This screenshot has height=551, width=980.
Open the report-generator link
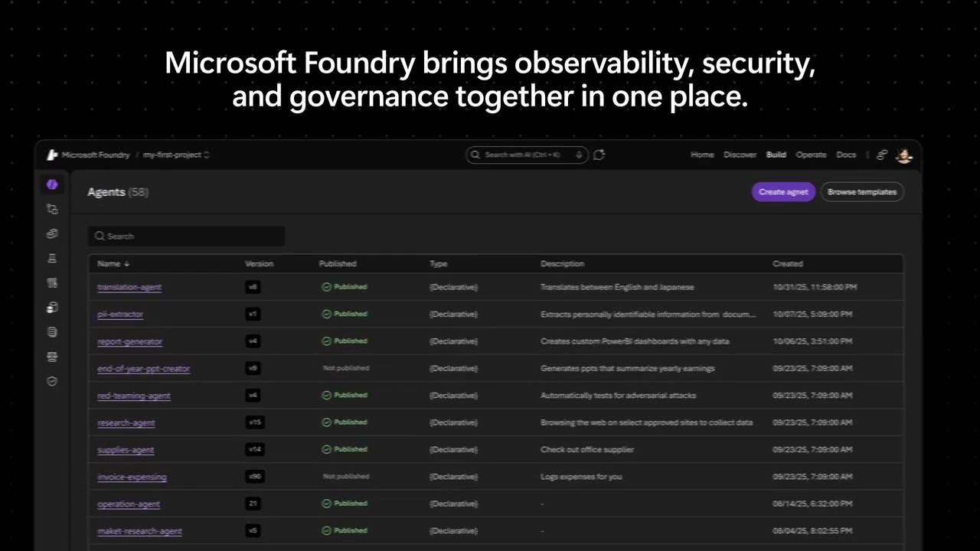(129, 341)
